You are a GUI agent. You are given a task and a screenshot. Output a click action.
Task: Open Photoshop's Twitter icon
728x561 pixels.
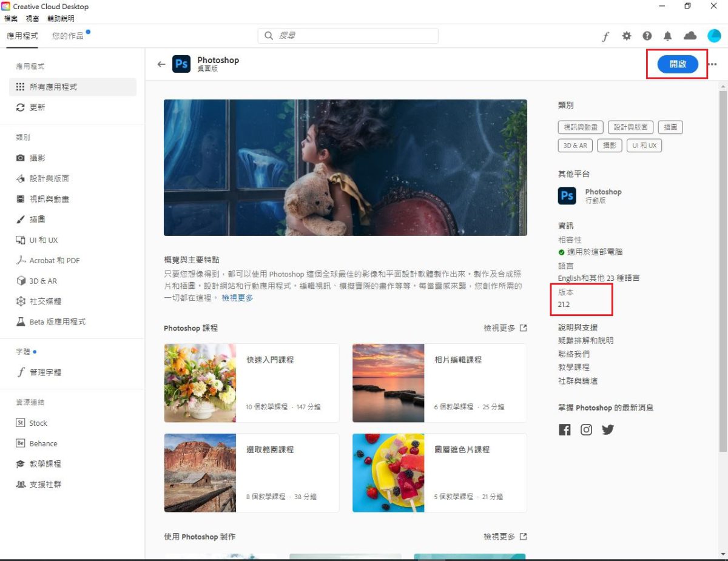coord(608,429)
